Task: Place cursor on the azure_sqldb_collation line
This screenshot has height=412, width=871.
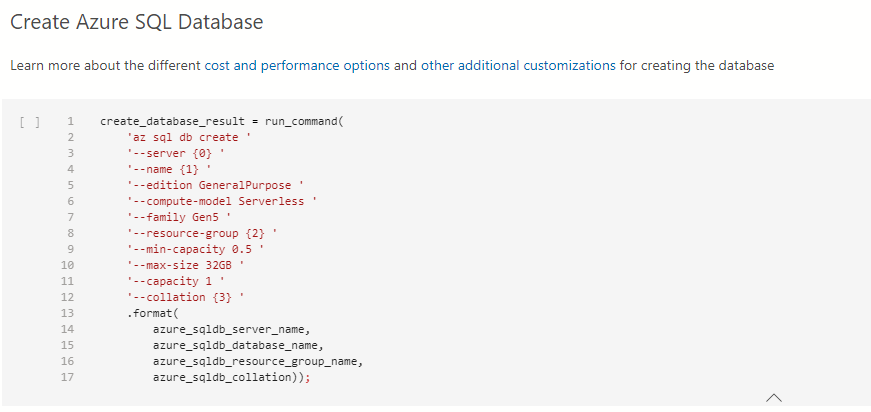Action: pyautogui.click(x=231, y=377)
